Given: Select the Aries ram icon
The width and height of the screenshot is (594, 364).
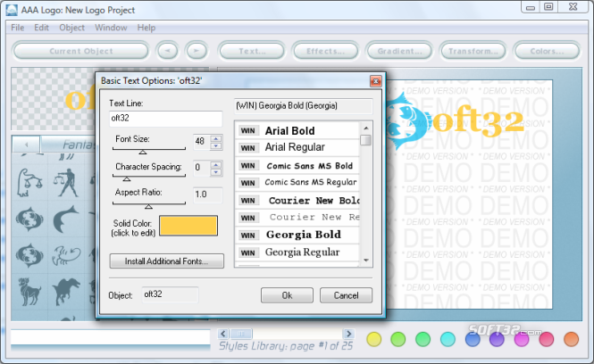Looking at the screenshot, I should coord(29,292).
